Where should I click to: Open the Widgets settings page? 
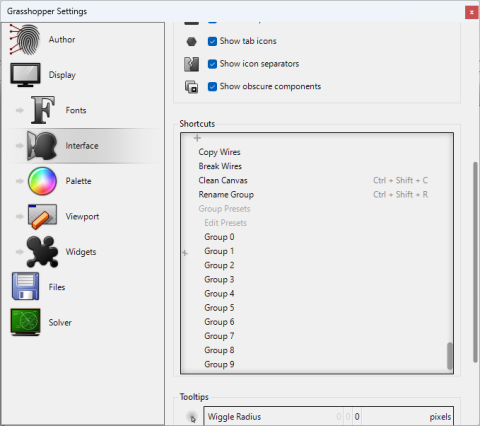click(81, 252)
